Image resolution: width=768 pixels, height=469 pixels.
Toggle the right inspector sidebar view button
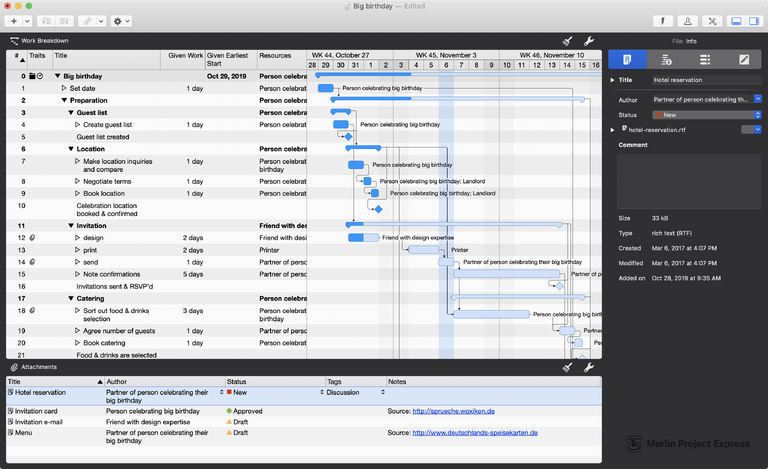pos(754,21)
